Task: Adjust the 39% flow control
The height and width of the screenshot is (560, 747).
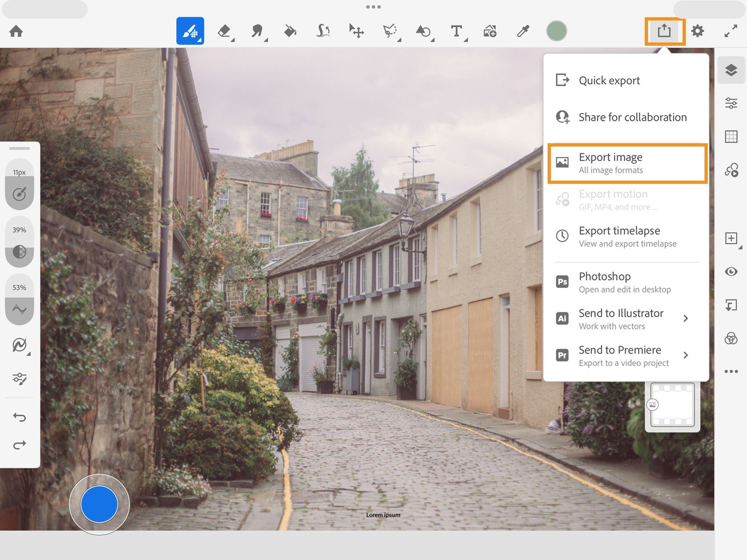Action: point(20,242)
